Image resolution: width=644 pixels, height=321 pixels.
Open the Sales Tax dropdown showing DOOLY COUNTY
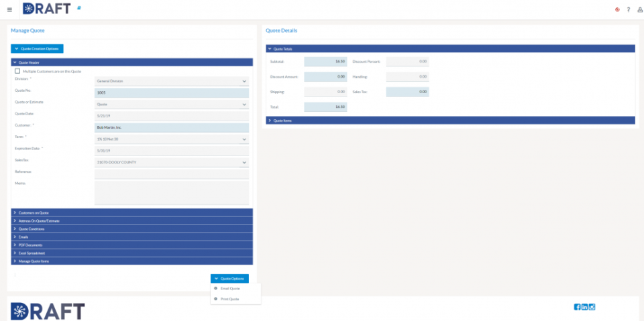click(172, 162)
